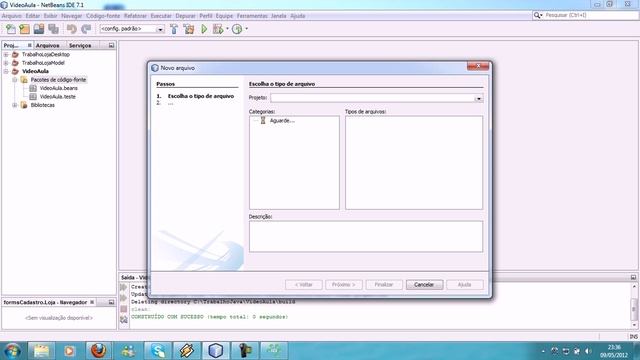
Task: Open the Profile Project dropdown arrow
Action: 247,29
